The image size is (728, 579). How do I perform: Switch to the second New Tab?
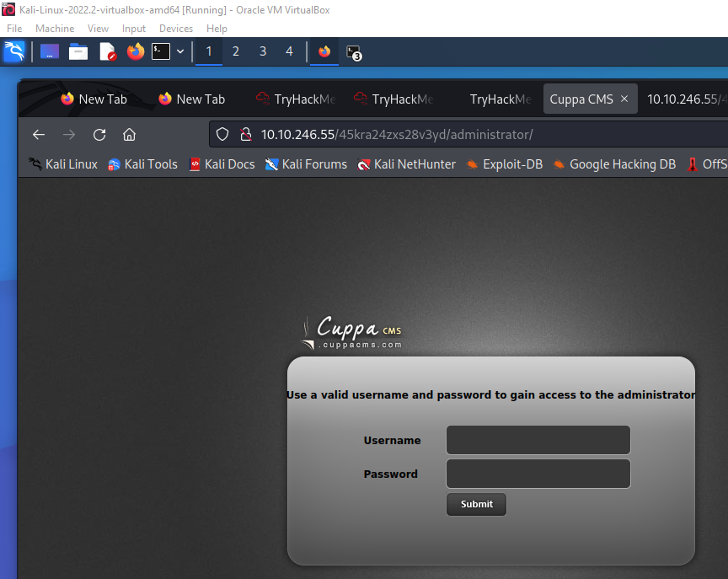coord(192,99)
